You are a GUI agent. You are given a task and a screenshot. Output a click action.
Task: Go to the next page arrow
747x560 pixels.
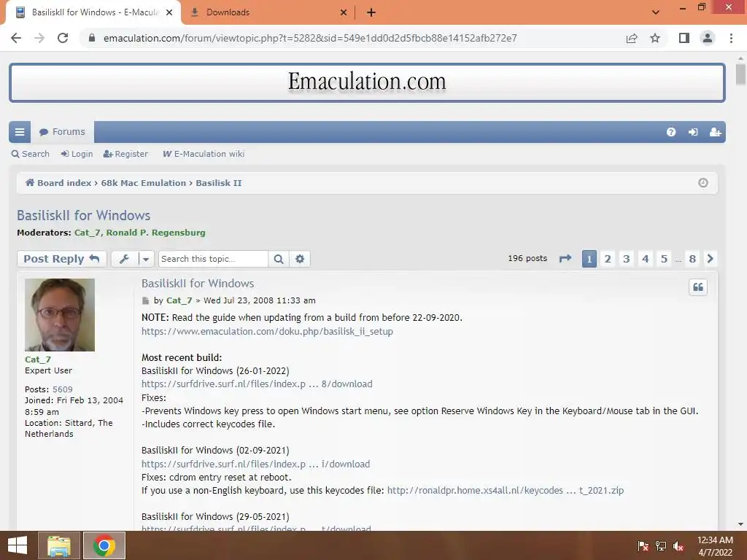[711, 259]
